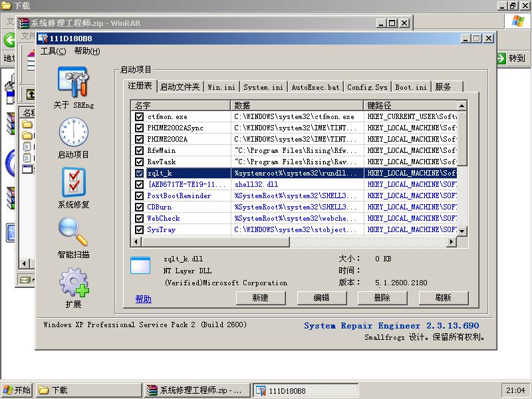Image resolution: width=532 pixels, height=399 pixels.
Task: Open the 扩展 gear icon
Action: point(74,282)
